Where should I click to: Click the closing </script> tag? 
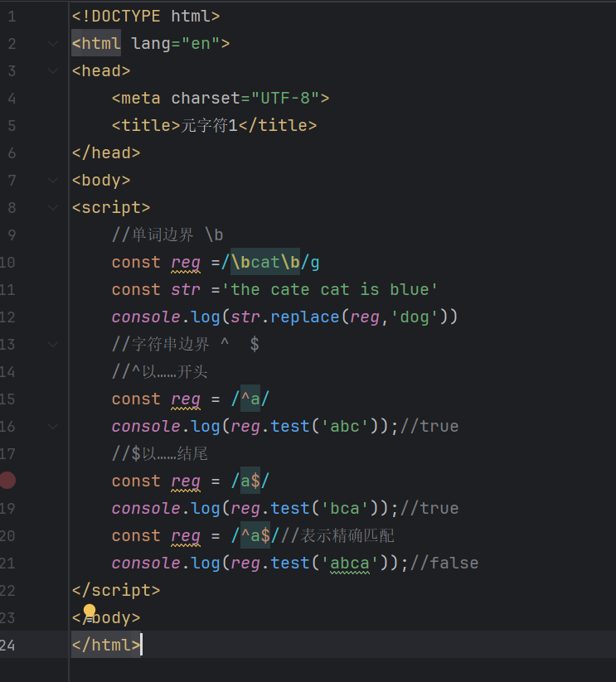tap(116, 591)
